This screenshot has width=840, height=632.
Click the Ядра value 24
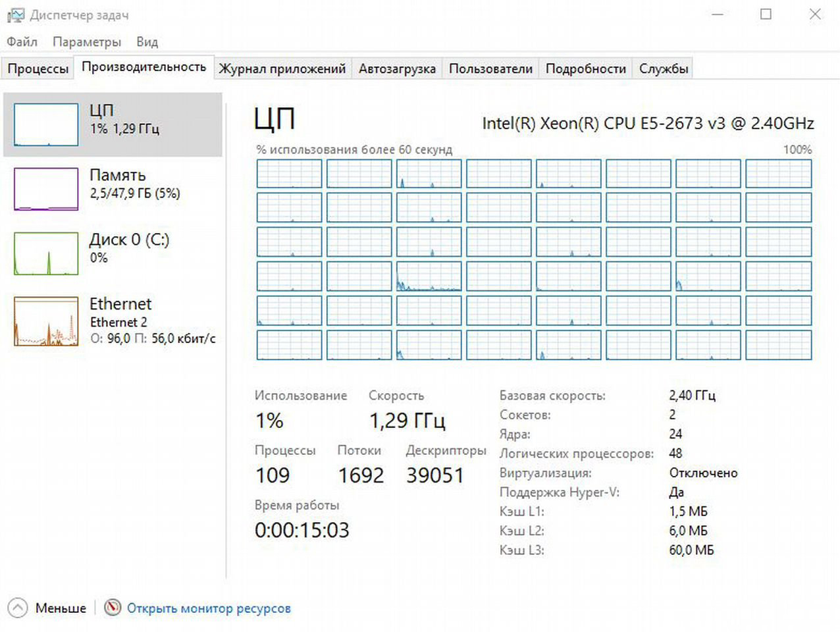675,434
